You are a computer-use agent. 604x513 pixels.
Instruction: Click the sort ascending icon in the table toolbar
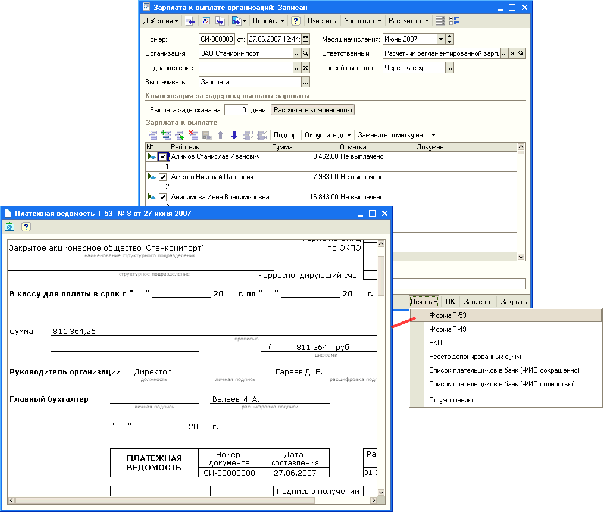[248, 135]
